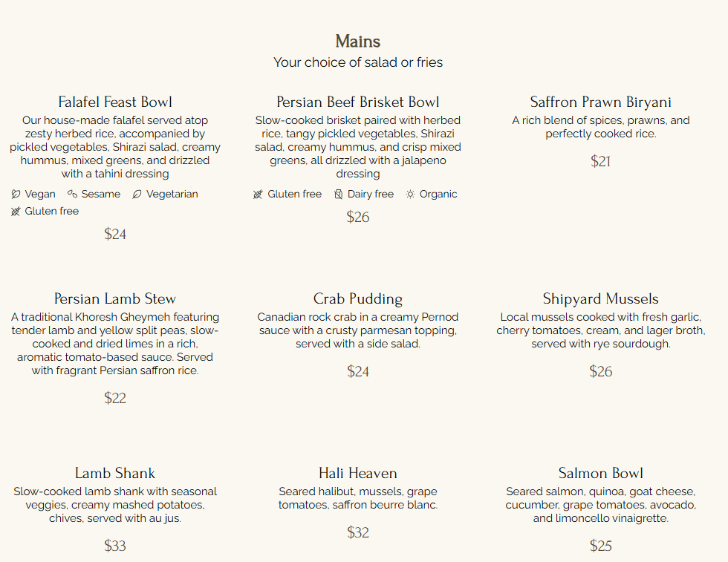Viewport: 728px width, 562px height.
Task: Click the Mains section heading
Action: coord(357,42)
